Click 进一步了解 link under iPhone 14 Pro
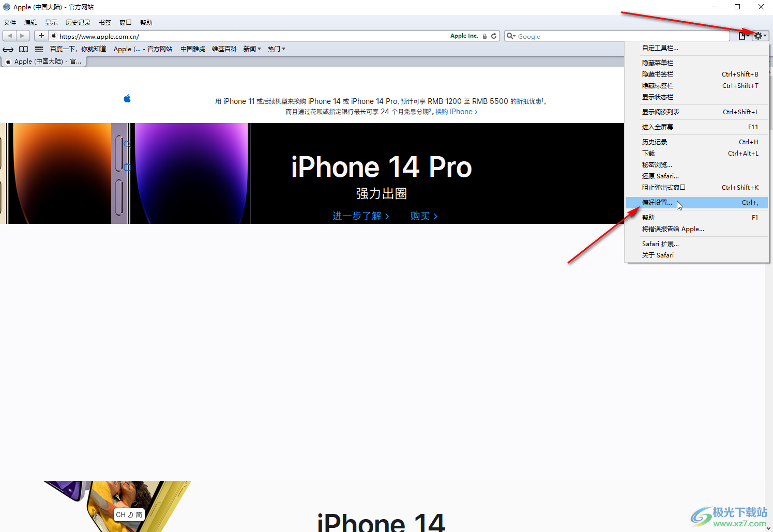 360,216
